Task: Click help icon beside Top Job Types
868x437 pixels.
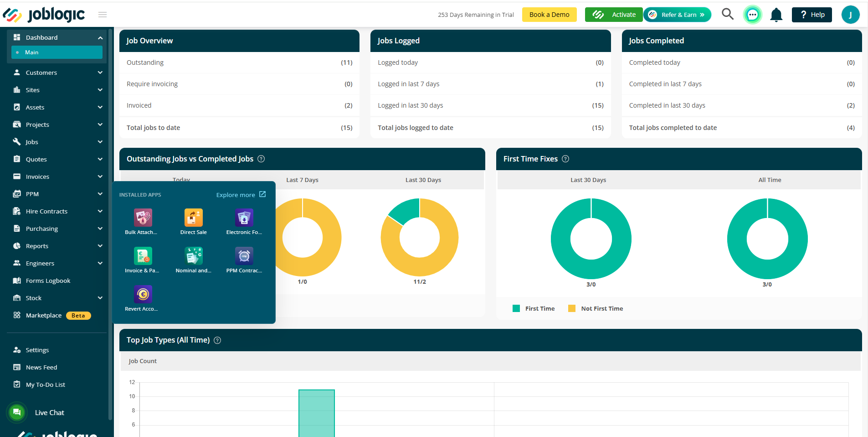Action: tap(217, 340)
